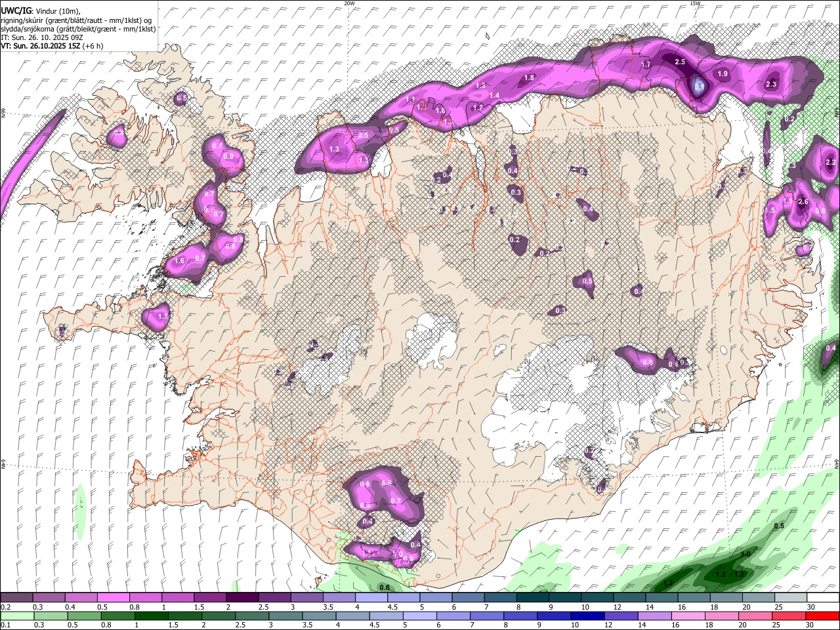
Task: Click the 1.9 snowfall value on map
Action: click(723, 73)
